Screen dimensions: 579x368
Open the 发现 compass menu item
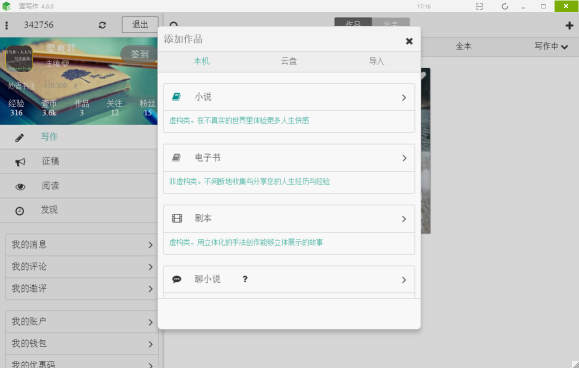point(20,211)
